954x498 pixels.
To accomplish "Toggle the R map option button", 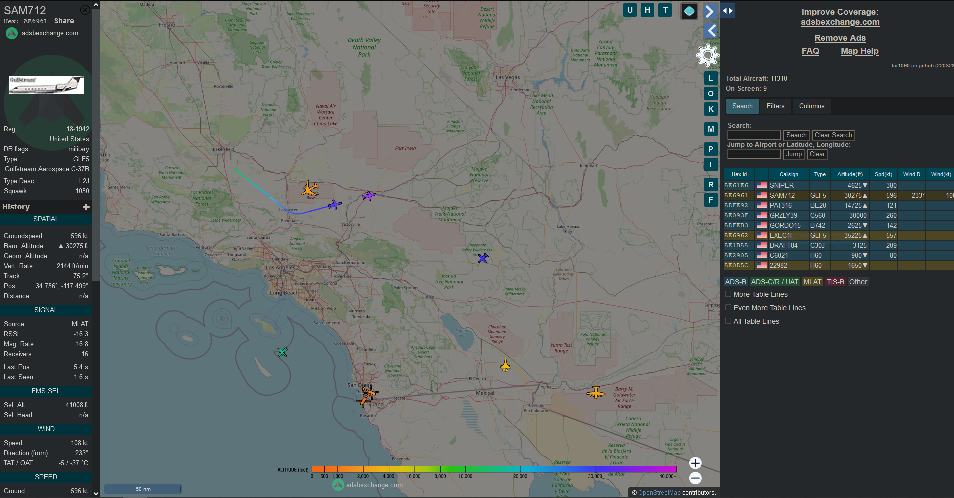I will click(711, 184).
